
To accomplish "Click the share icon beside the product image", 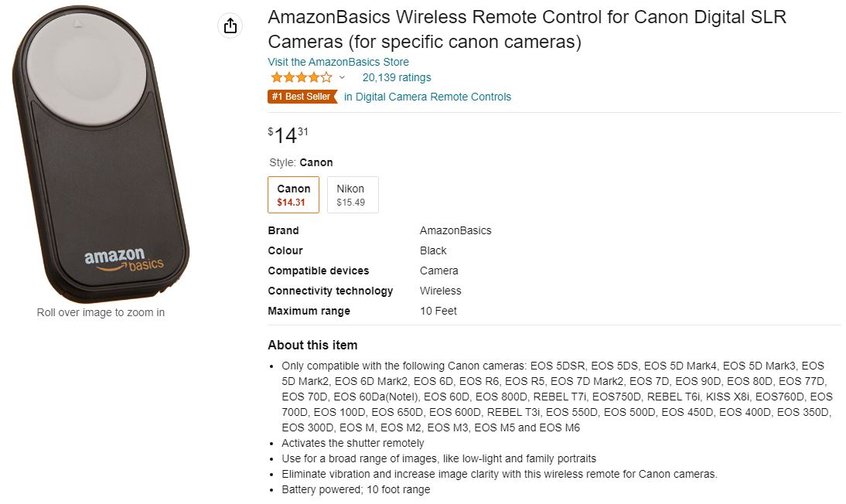I will pos(230,26).
